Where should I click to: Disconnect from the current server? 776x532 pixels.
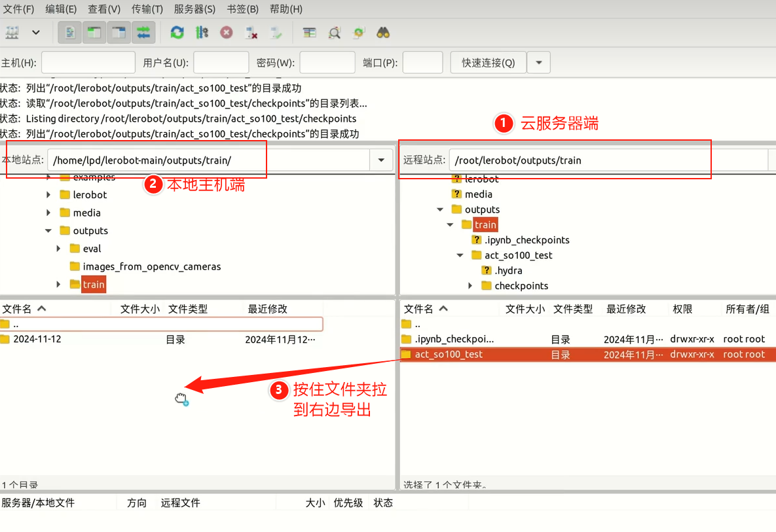(251, 33)
